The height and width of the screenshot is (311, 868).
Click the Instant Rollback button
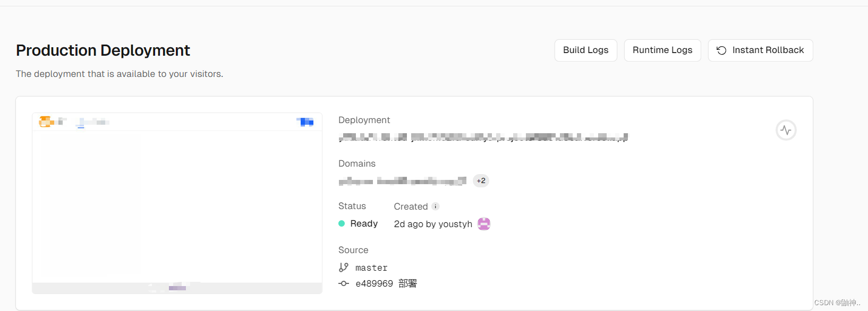click(x=760, y=50)
